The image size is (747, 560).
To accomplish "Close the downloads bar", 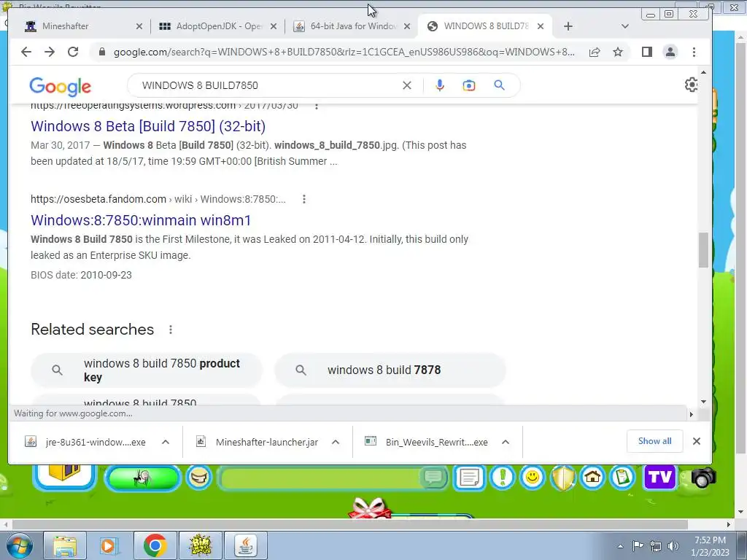I will pyautogui.click(x=697, y=441).
